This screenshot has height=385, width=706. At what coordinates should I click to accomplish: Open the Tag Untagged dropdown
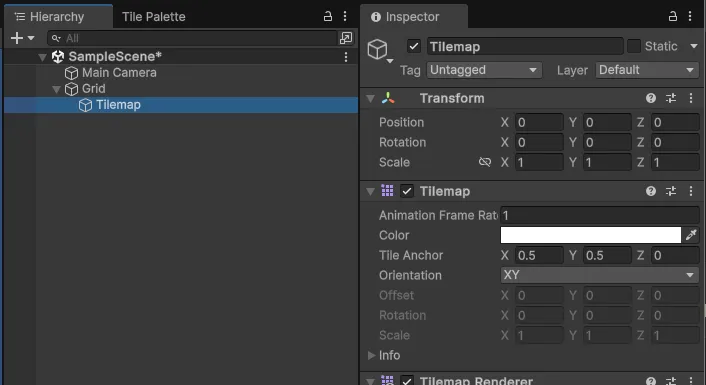point(484,70)
